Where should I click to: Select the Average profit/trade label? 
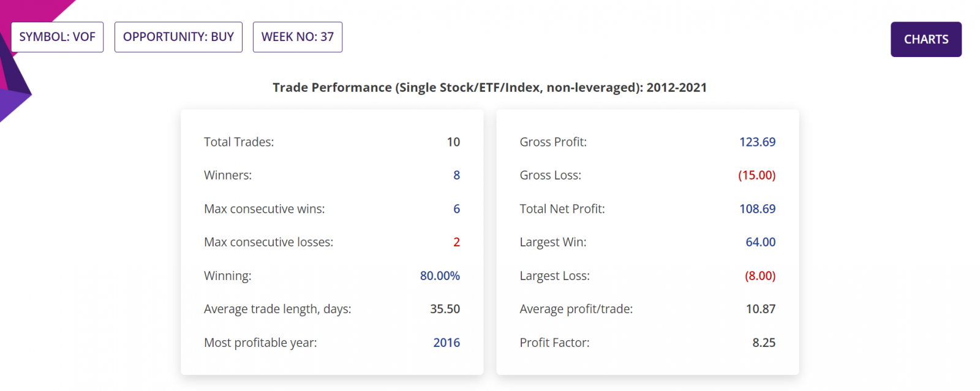pyautogui.click(x=576, y=309)
